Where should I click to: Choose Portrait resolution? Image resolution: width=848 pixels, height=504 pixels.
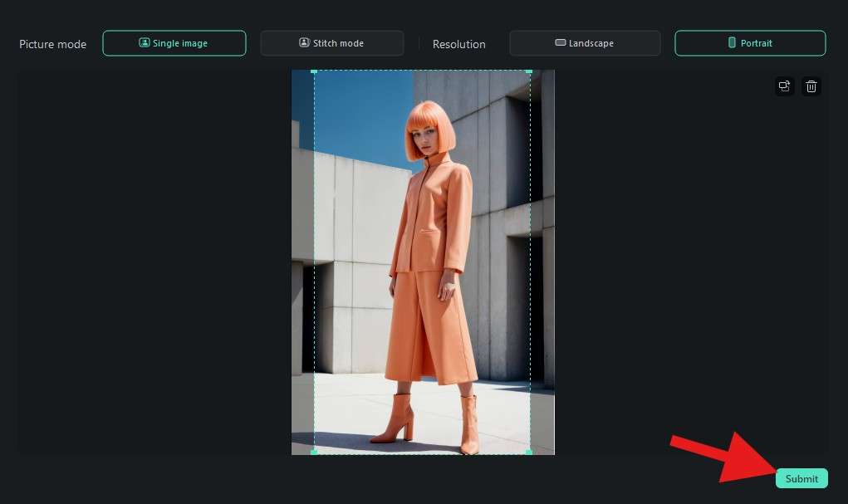[x=750, y=43]
